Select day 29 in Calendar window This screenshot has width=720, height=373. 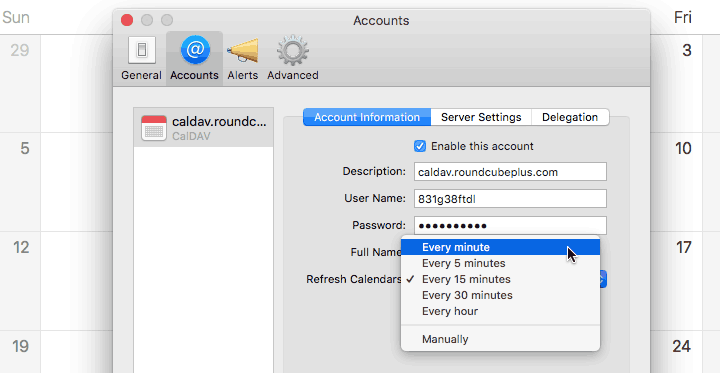coord(20,50)
